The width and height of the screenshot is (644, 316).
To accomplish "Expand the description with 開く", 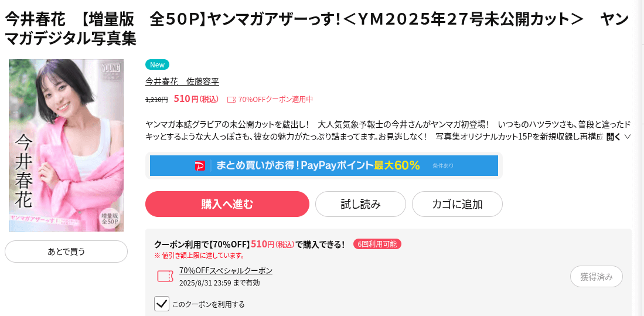I will pos(613,137).
